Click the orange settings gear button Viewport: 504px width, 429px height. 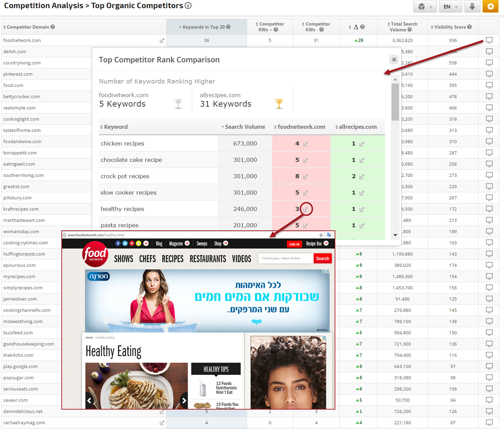(x=490, y=6)
